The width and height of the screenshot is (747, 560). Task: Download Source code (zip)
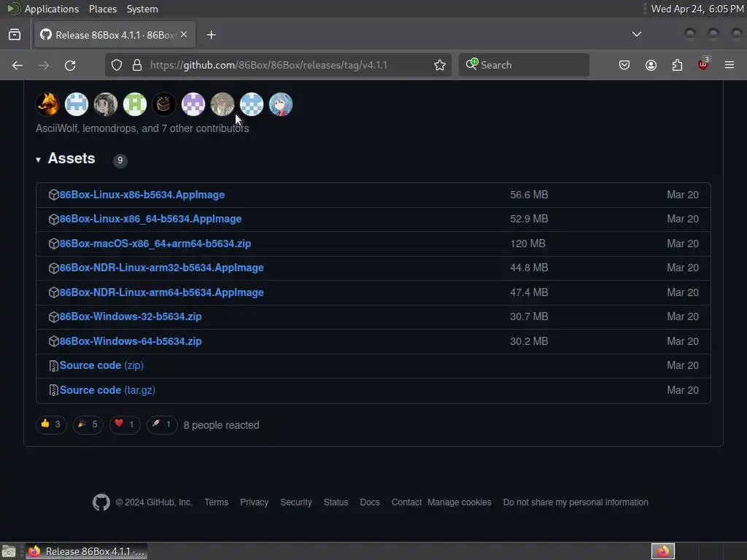101,365
